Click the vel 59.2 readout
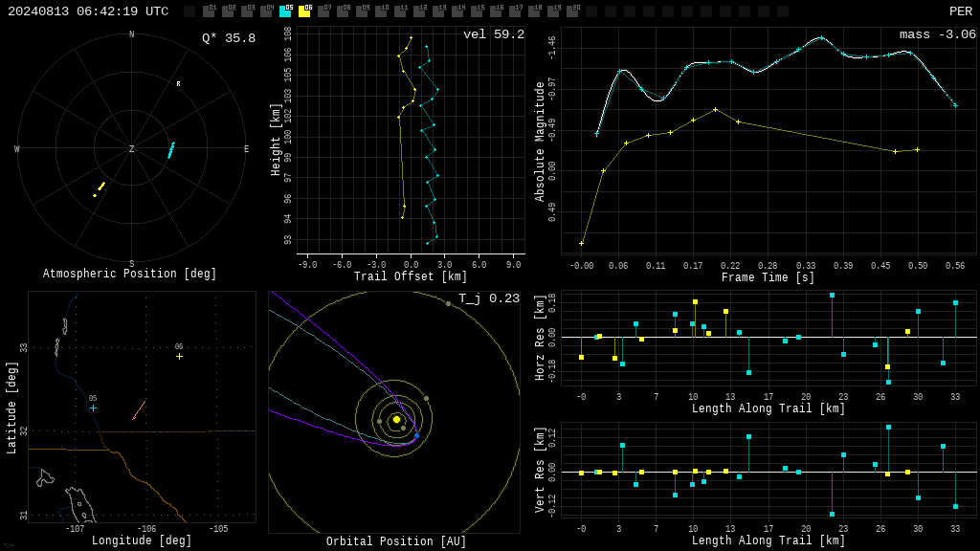Image resolution: width=980 pixels, height=551 pixels. click(x=494, y=34)
